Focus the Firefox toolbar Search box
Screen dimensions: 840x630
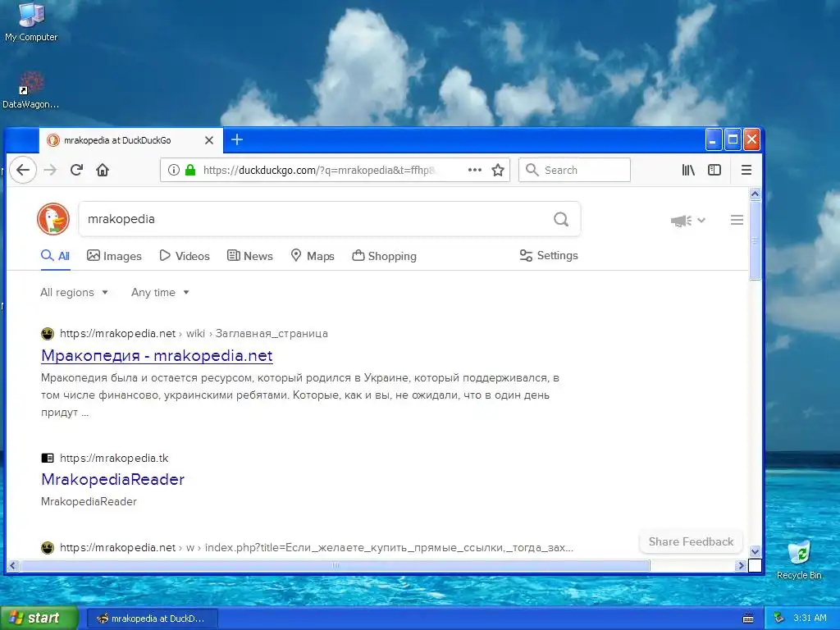(x=574, y=170)
